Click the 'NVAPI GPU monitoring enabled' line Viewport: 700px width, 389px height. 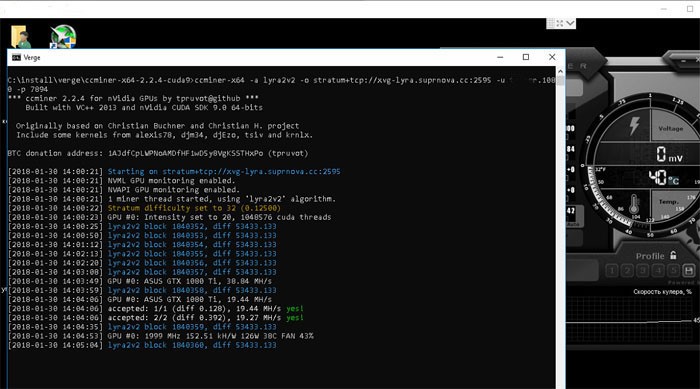point(124,190)
